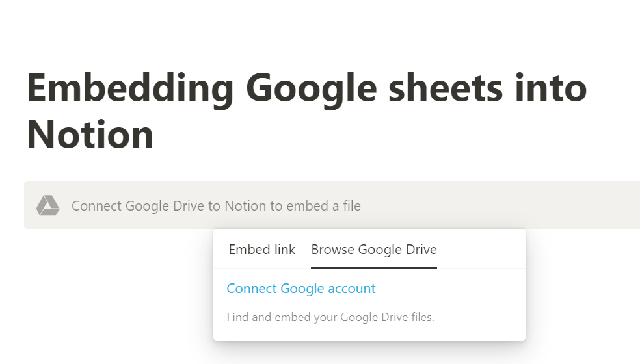Click the word 'Embedding' in the title

130,88
